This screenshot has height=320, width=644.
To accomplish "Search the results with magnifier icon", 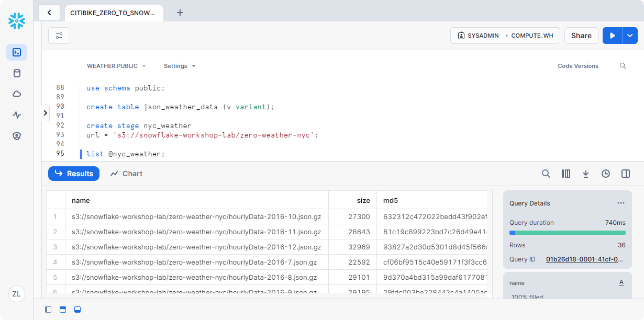I will [546, 174].
